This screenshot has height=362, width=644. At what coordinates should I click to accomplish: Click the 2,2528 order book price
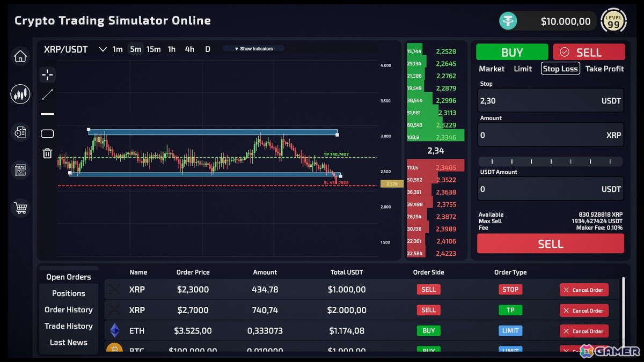point(446,51)
